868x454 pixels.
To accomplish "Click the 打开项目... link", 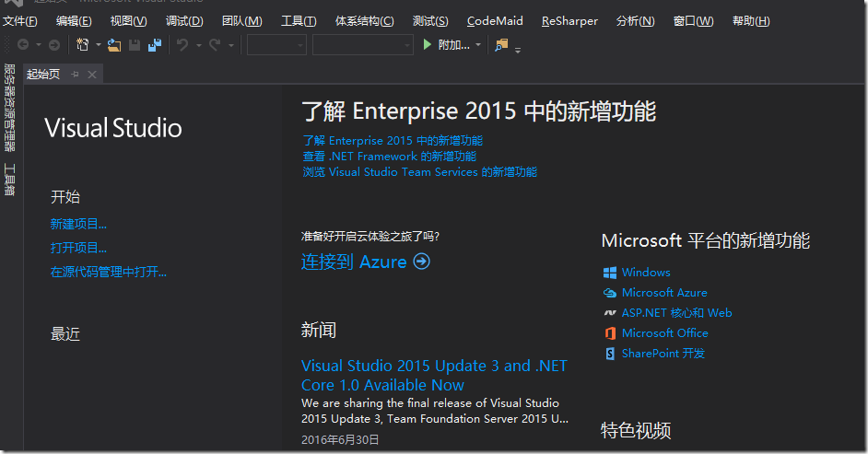I will point(78,248).
